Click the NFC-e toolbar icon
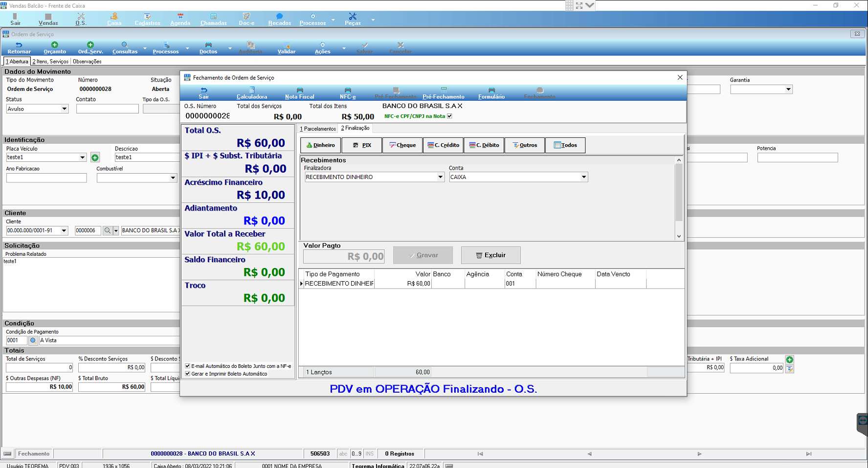This screenshot has width=868, height=468. (x=348, y=90)
